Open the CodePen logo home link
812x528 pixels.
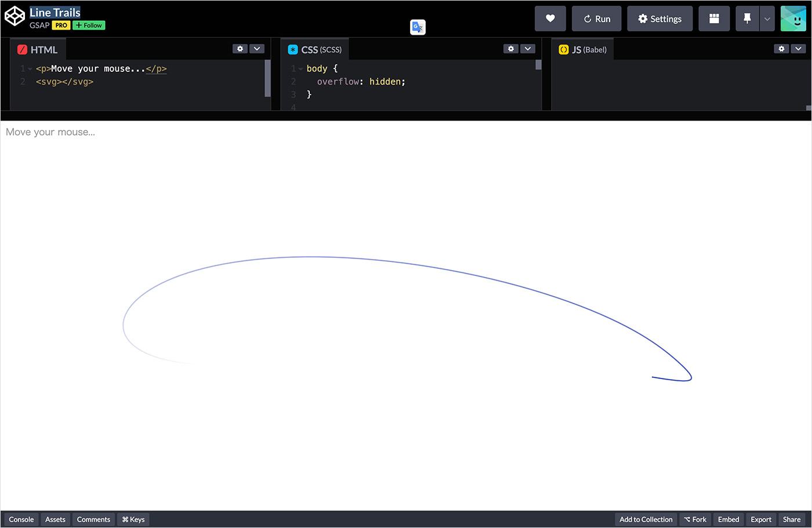(14, 17)
